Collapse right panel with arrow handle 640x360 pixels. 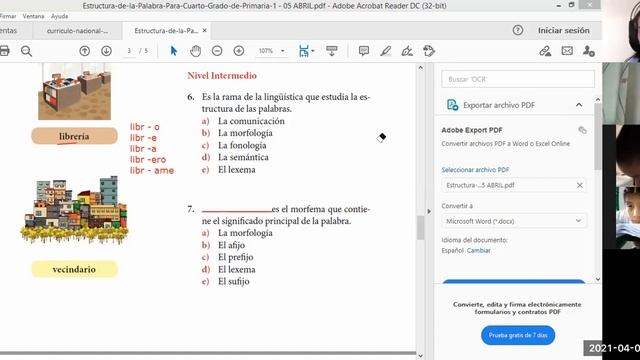pyautogui.click(x=429, y=211)
